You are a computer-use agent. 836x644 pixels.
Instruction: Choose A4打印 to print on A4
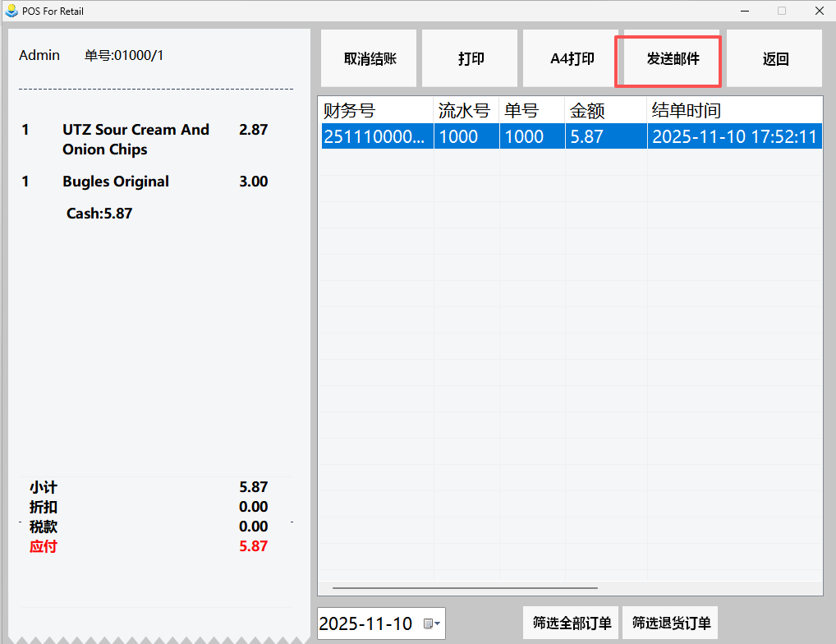572,59
